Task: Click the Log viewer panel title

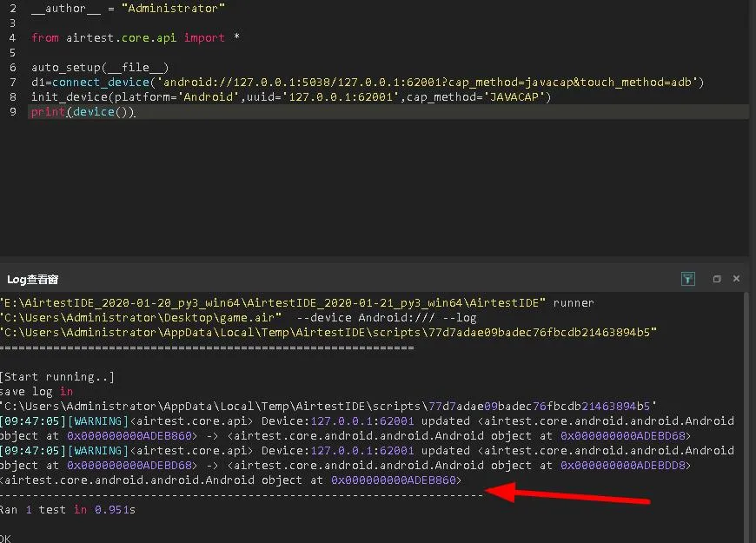Action: click(x=33, y=279)
